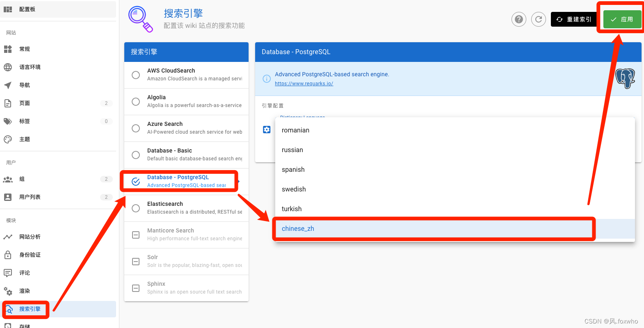Click the 页面 pages document icon

tap(8, 103)
